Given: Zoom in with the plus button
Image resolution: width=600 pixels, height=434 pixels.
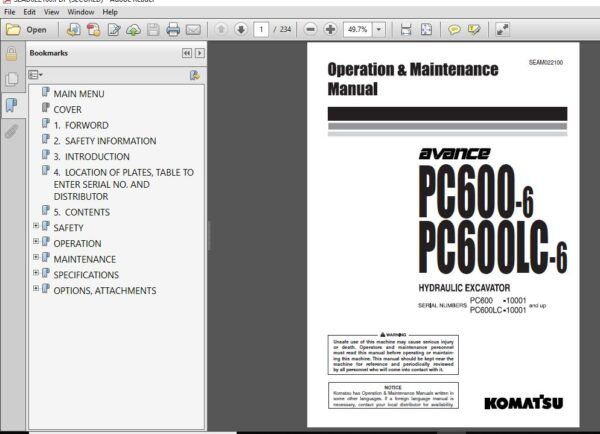Looking at the screenshot, I should pyautogui.click(x=330, y=29).
